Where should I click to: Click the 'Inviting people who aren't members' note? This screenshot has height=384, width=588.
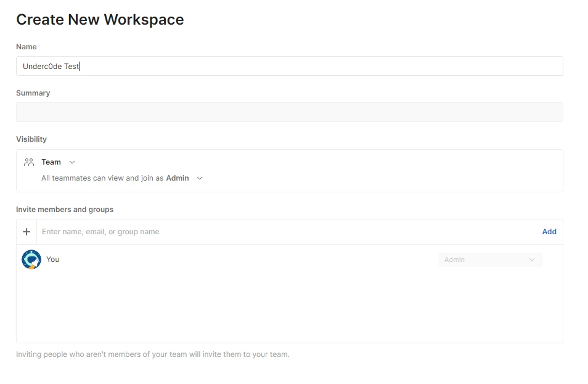pyautogui.click(x=153, y=354)
